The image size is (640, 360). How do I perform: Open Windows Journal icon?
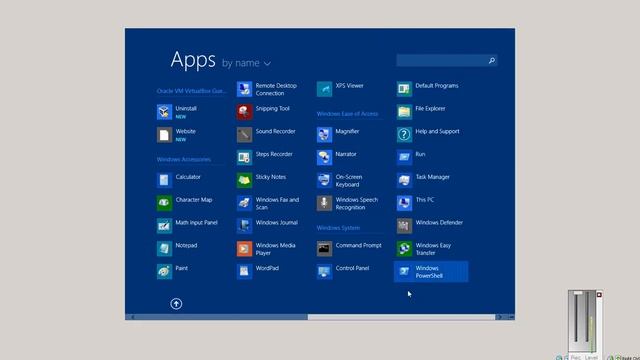pos(244,226)
